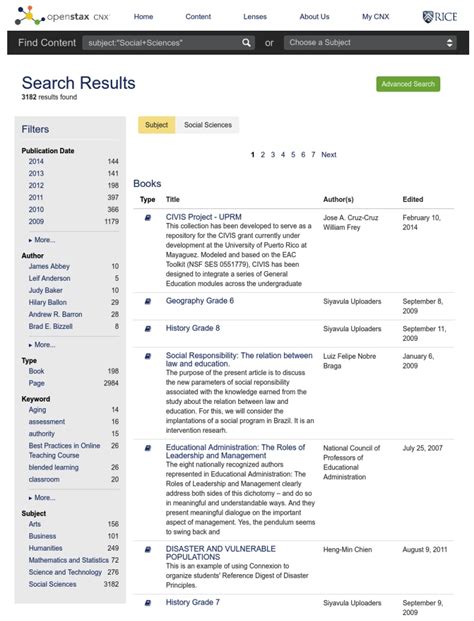Go to the Next results page

click(x=329, y=155)
